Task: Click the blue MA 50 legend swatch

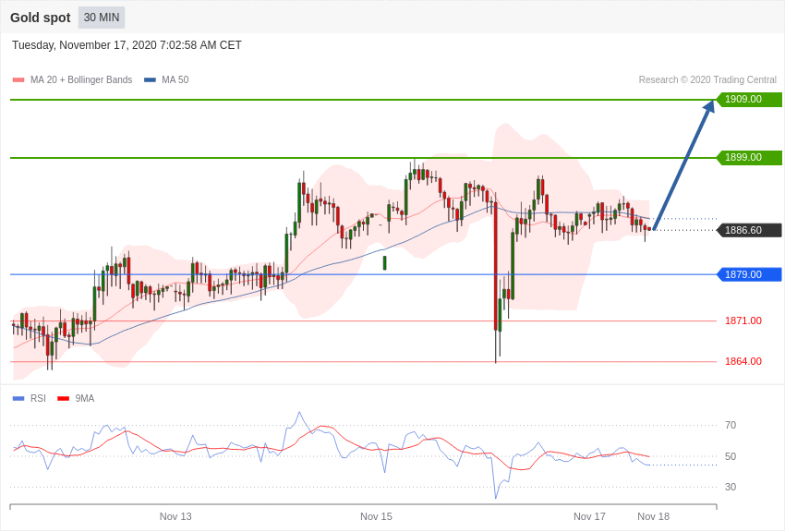Action: (150, 79)
